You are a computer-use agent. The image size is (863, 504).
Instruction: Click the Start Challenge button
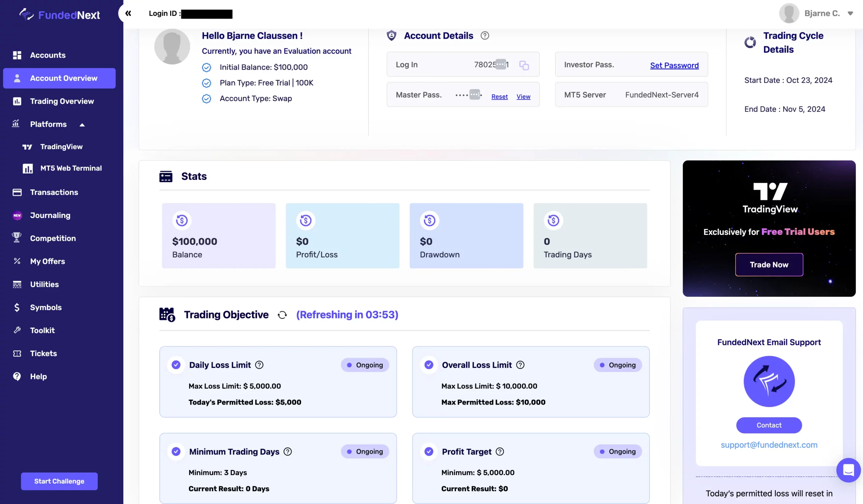[x=59, y=481]
